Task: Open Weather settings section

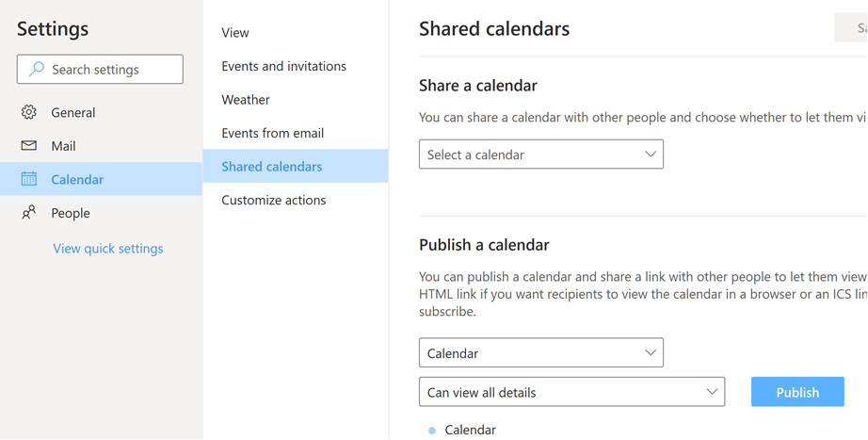Action: [246, 99]
